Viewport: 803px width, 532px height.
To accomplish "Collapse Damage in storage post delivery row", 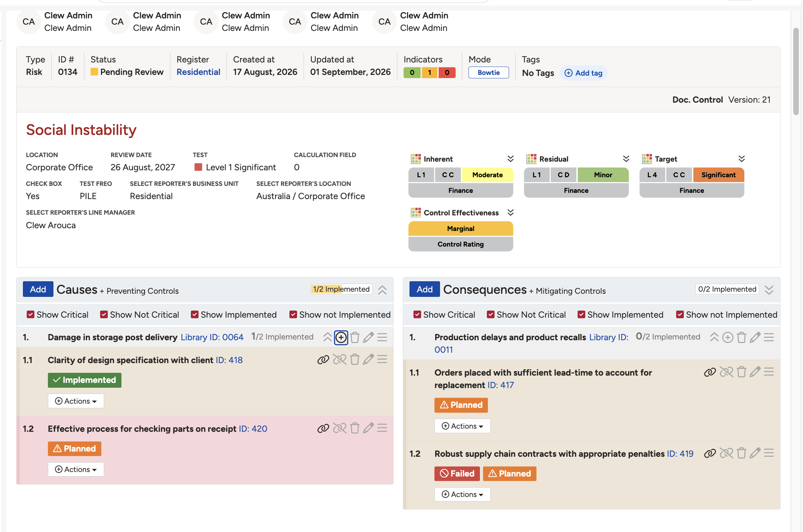I will pyautogui.click(x=327, y=337).
